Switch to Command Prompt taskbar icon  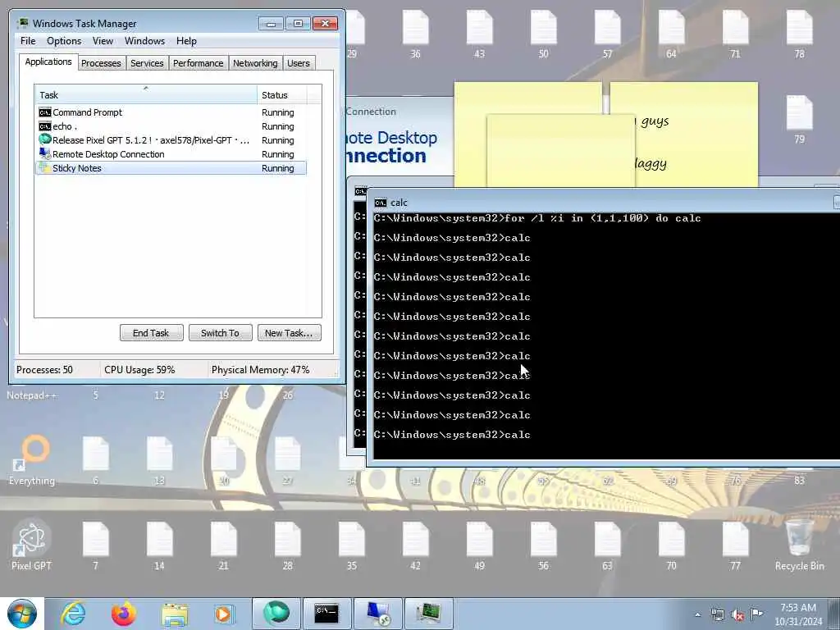[326, 614]
